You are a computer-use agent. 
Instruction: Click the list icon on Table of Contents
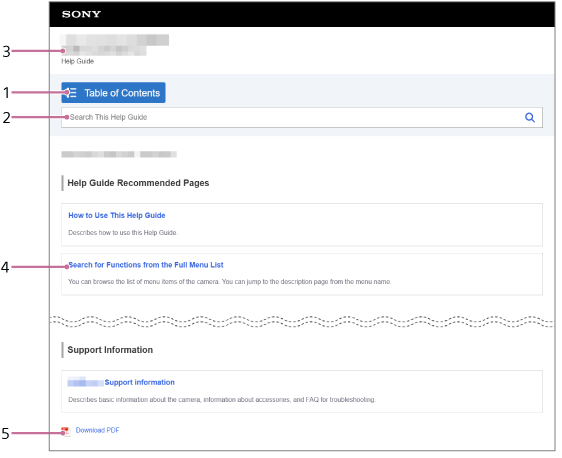click(71, 93)
